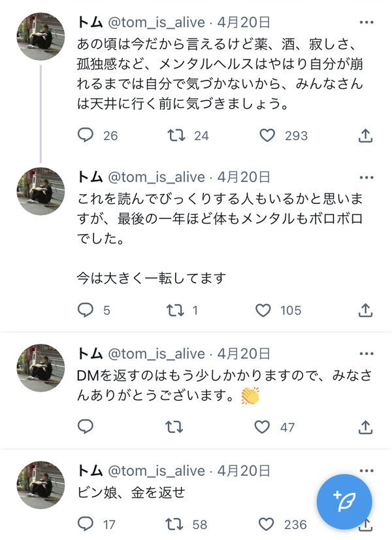The image size is (392, 540).
Task: Compose a new tweet with the floating button
Action: pyautogui.click(x=344, y=501)
